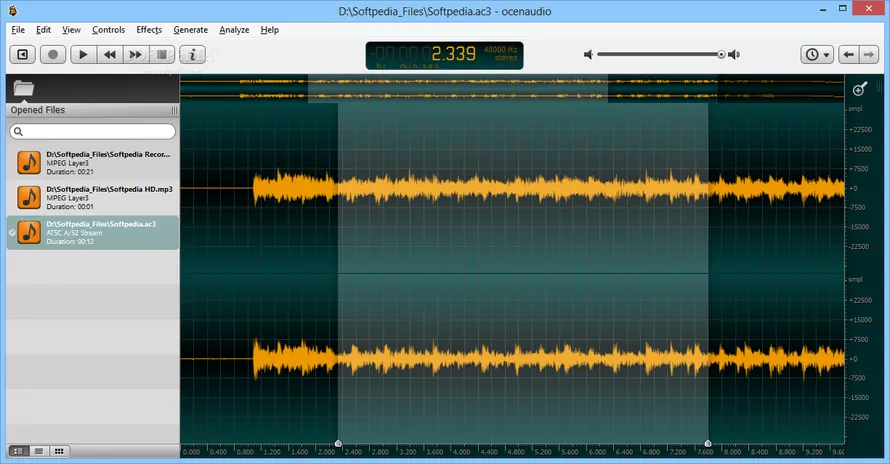Click the Fast Forward button
The image size is (890, 464).
tap(135, 55)
